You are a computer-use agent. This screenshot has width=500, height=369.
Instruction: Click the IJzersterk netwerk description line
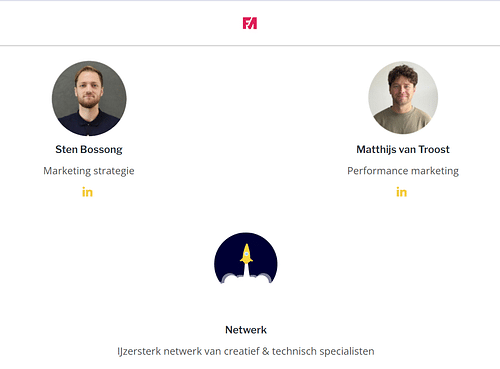coord(246,351)
